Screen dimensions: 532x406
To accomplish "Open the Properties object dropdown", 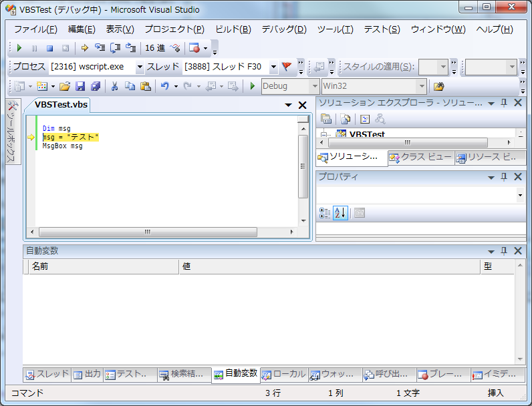I will [520, 195].
